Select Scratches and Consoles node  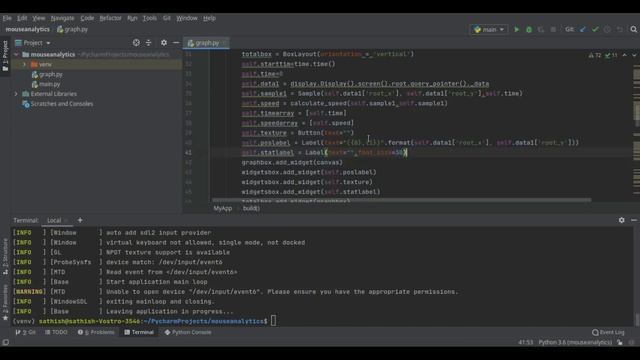point(62,104)
